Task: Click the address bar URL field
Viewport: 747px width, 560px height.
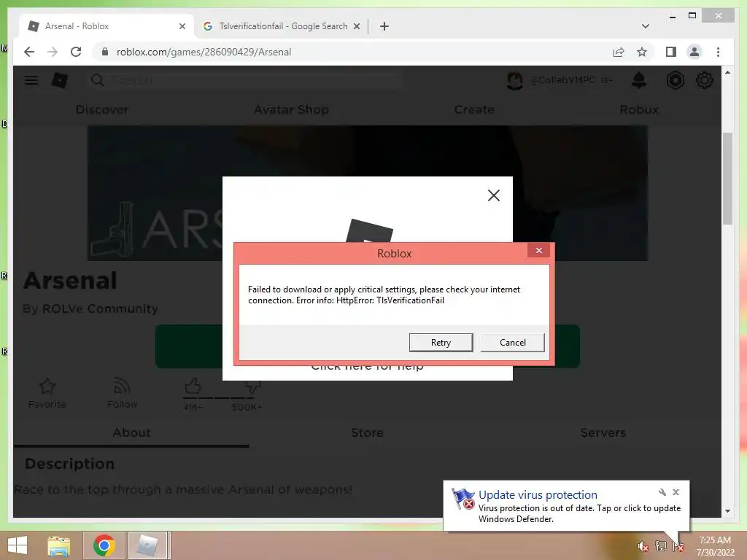Action: (x=352, y=52)
